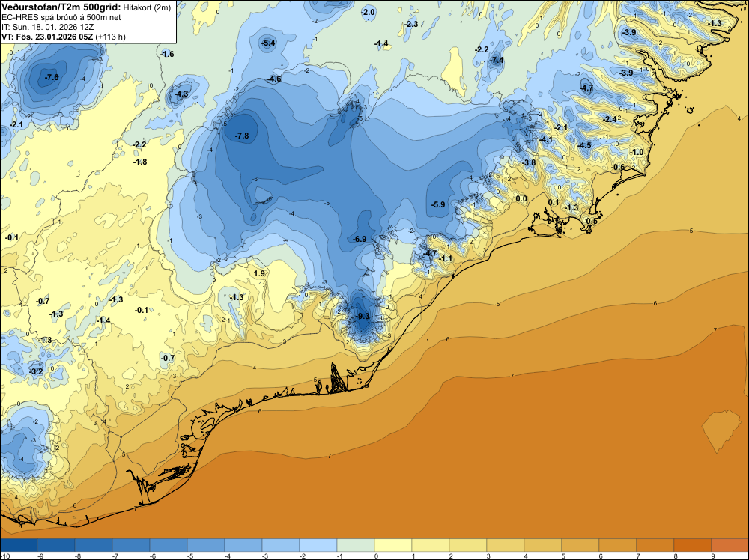The height and width of the screenshot is (560, 749).
Task: Click the '-6.9' temperature value
Action: (x=360, y=239)
